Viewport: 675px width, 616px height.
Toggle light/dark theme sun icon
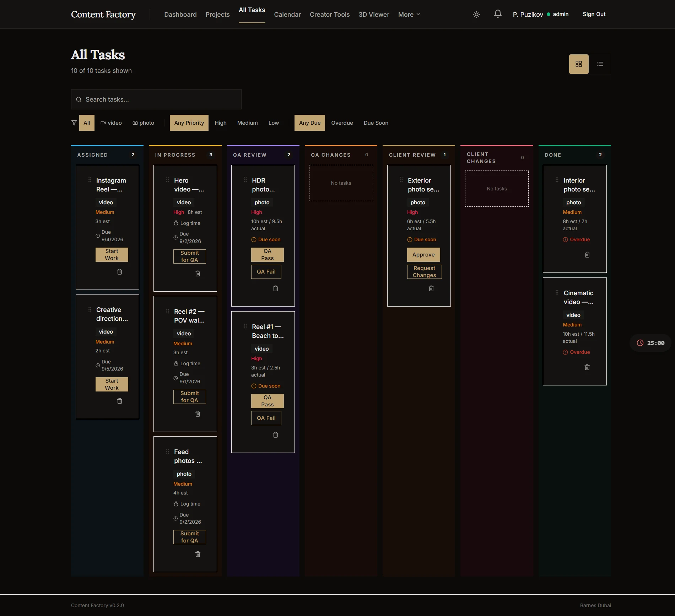tap(476, 14)
